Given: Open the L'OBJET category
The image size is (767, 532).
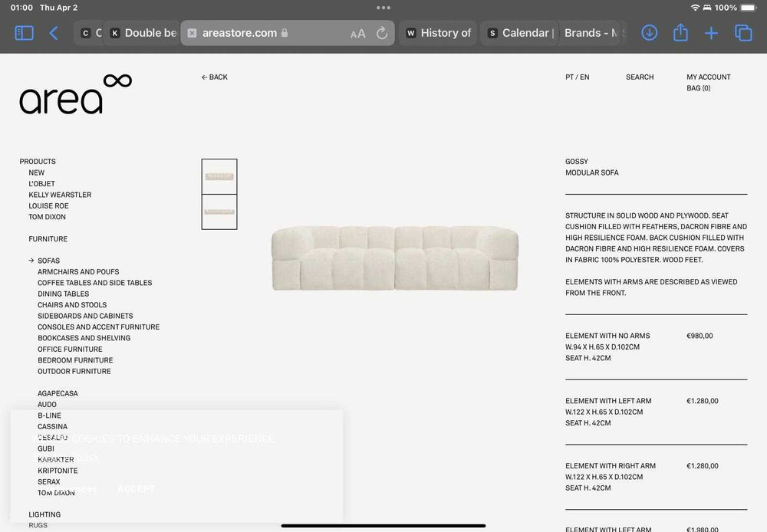Looking at the screenshot, I should coord(41,183).
